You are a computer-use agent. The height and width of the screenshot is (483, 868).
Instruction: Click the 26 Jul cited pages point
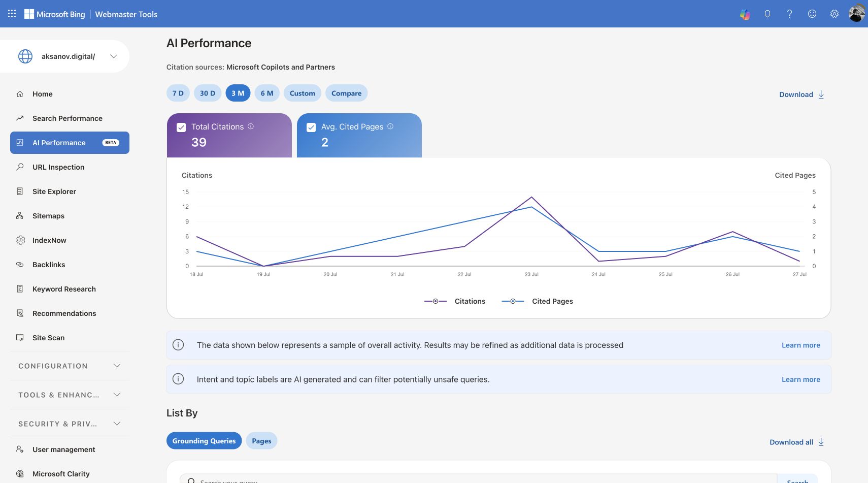(x=732, y=237)
